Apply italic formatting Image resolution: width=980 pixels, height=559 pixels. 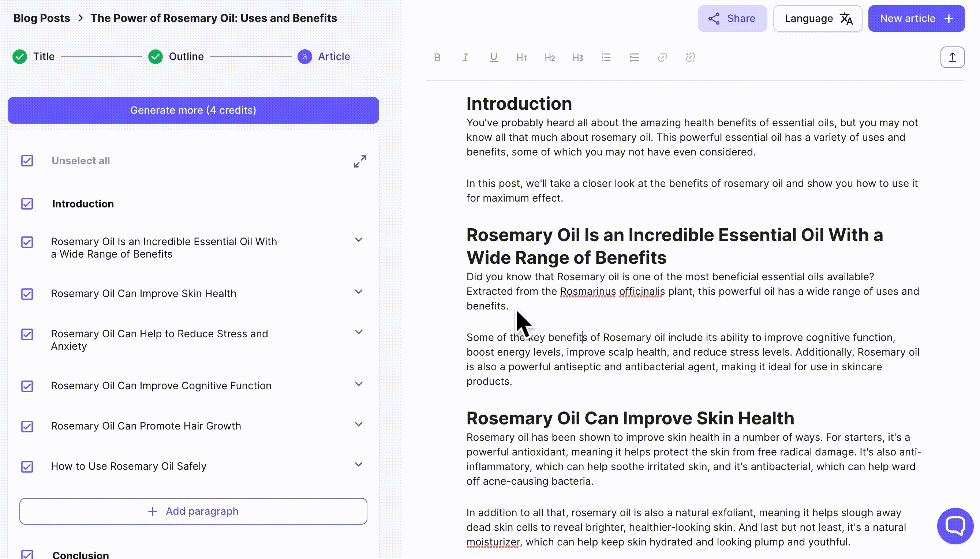point(464,57)
